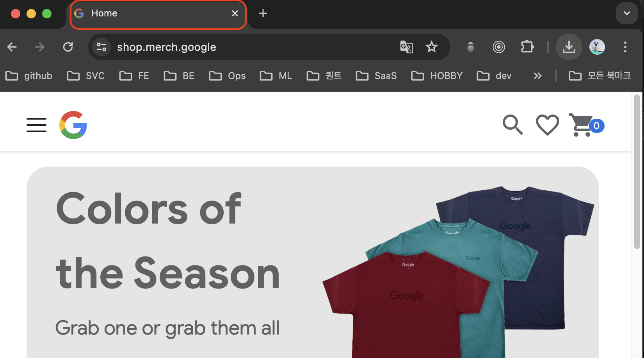This screenshot has height=358, width=644.
Task: Open the SaaS bookmarks folder
Action: click(376, 75)
